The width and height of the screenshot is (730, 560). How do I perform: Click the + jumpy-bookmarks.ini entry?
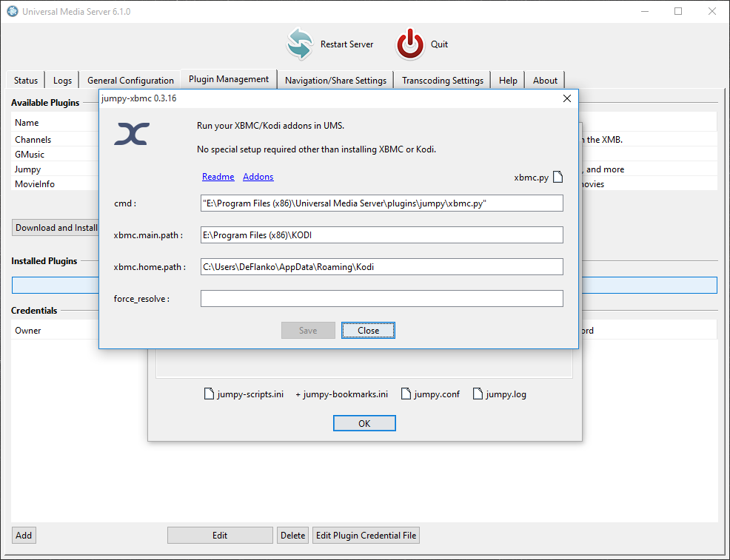point(342,394)
